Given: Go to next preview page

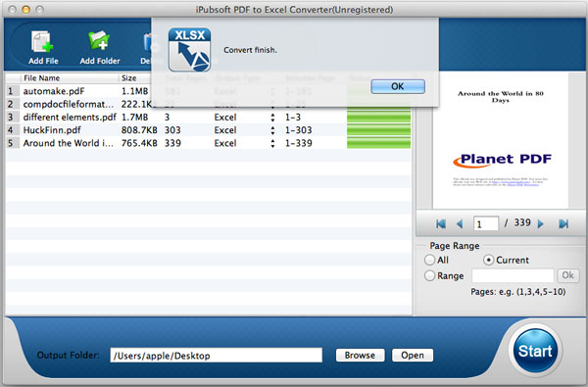Looking at the screenshot, I should click(540, 224).
